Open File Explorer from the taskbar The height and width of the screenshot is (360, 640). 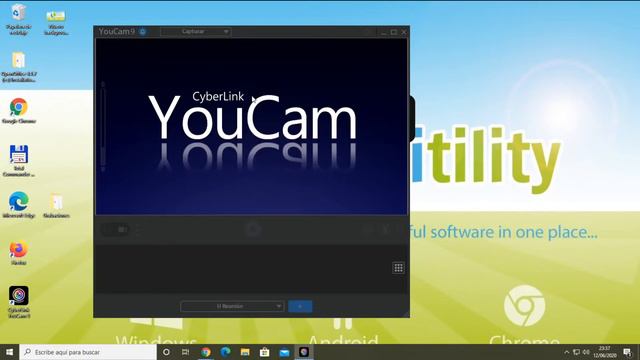(x=245, y=352)
